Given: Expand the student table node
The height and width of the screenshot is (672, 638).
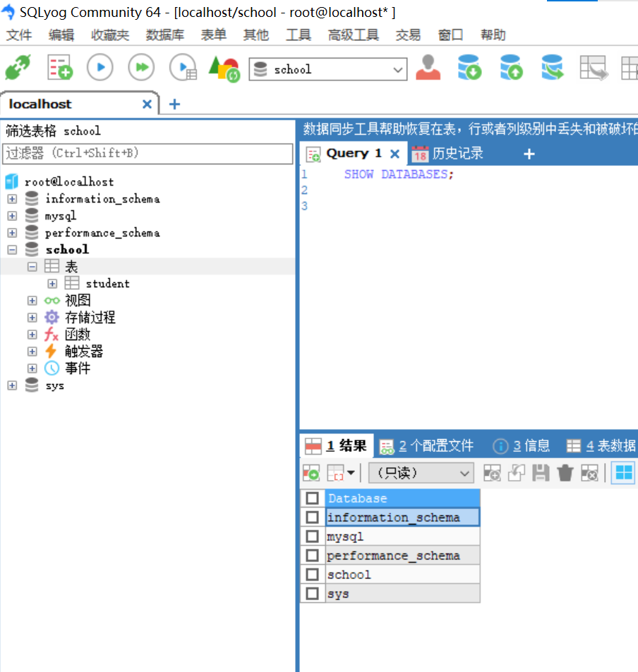Looking at the screenshot, I should click(52, 284).
